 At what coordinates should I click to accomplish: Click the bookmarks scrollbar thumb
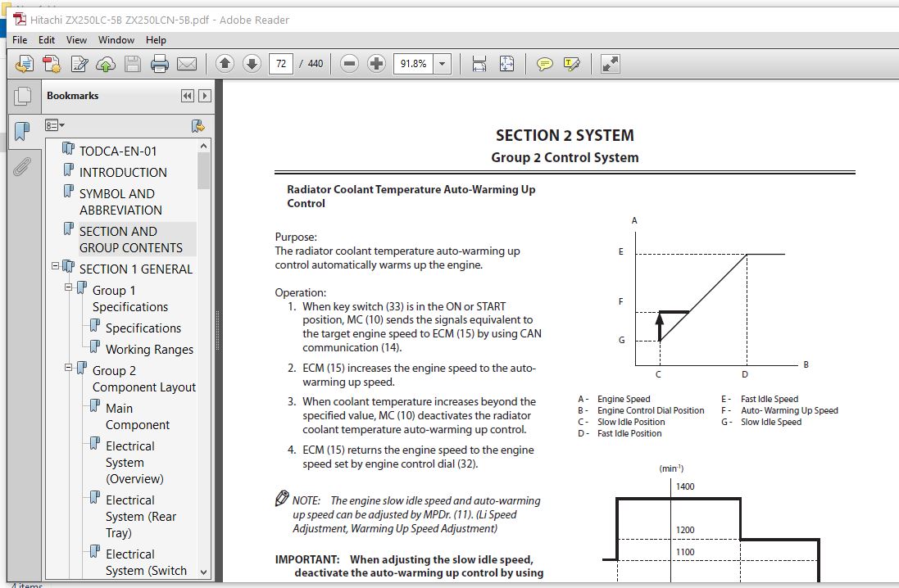pyautogui.click(x=203, y=171)
